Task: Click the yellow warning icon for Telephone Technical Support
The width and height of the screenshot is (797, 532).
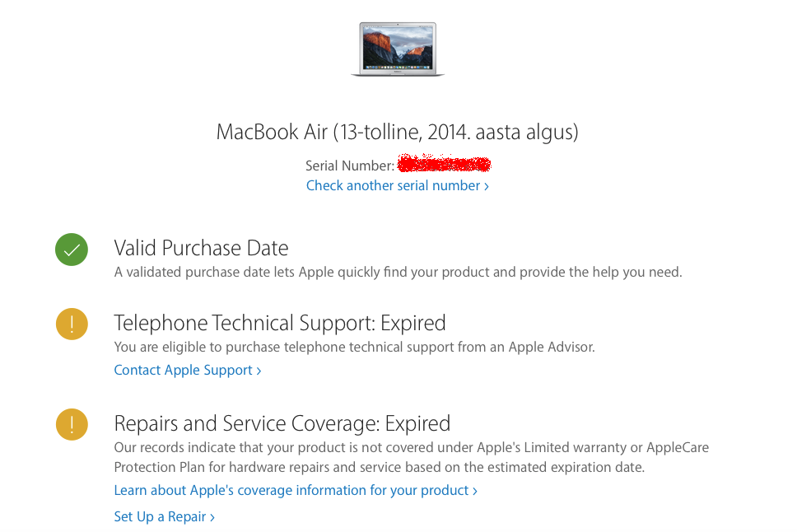Action: 71,324
